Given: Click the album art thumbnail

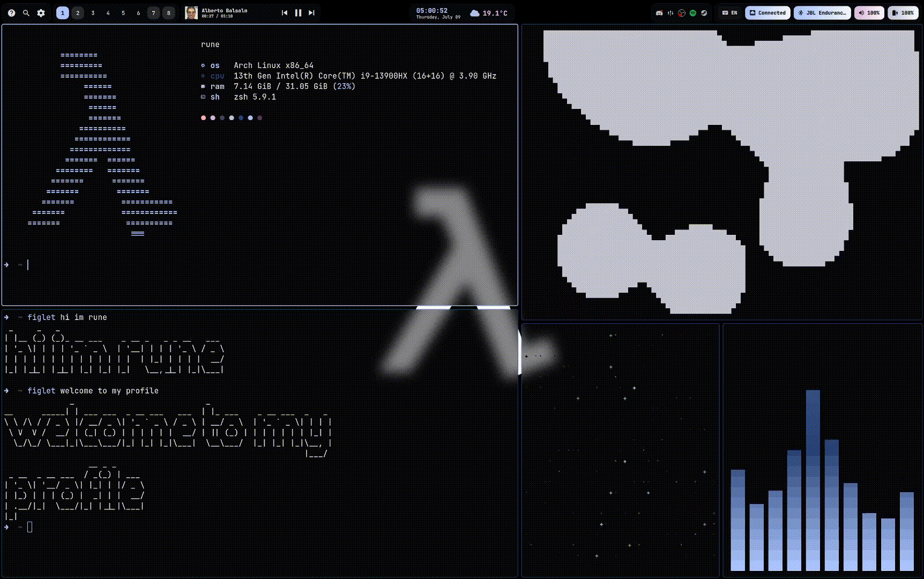Looking at the screenshot, I should point(191,13).
